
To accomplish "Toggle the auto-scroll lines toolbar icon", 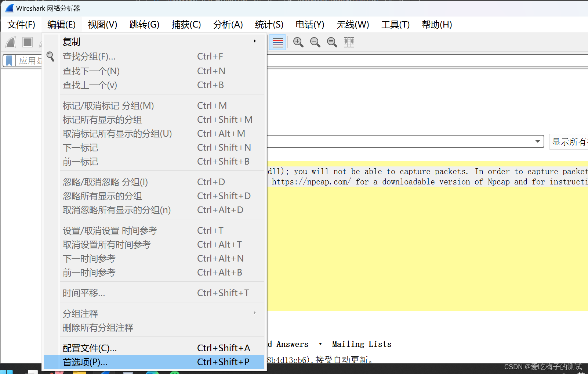I will [278, 42].
